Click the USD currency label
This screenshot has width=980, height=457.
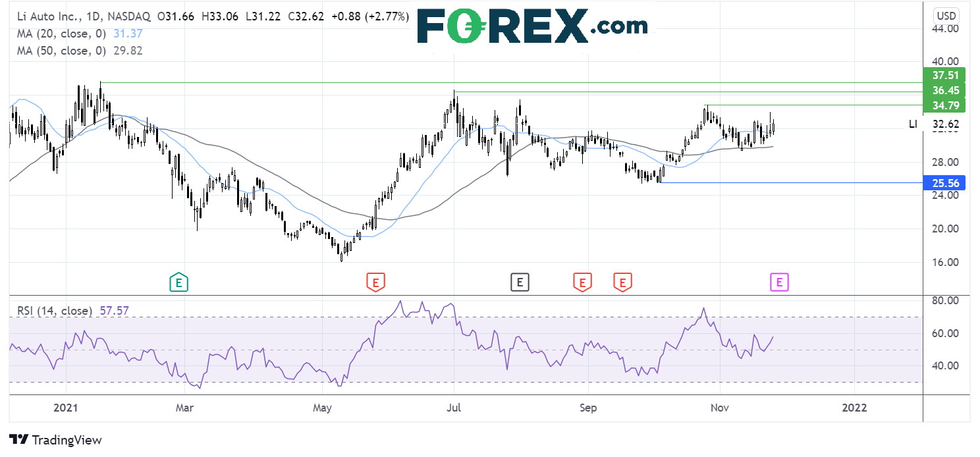(946, 14)
